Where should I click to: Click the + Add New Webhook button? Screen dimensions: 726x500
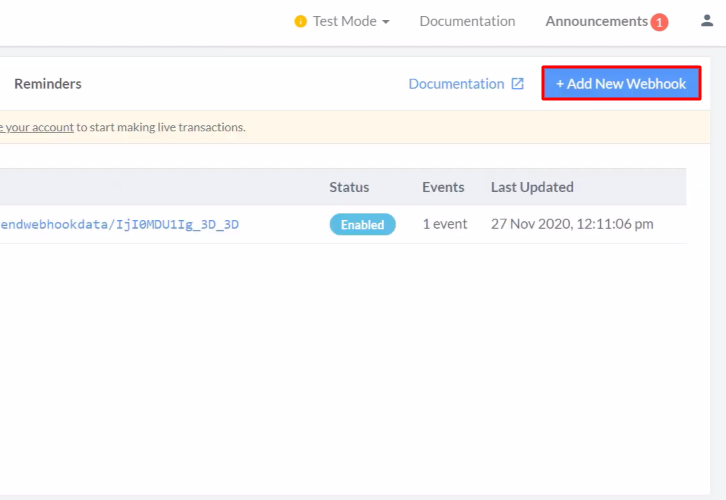621,84
